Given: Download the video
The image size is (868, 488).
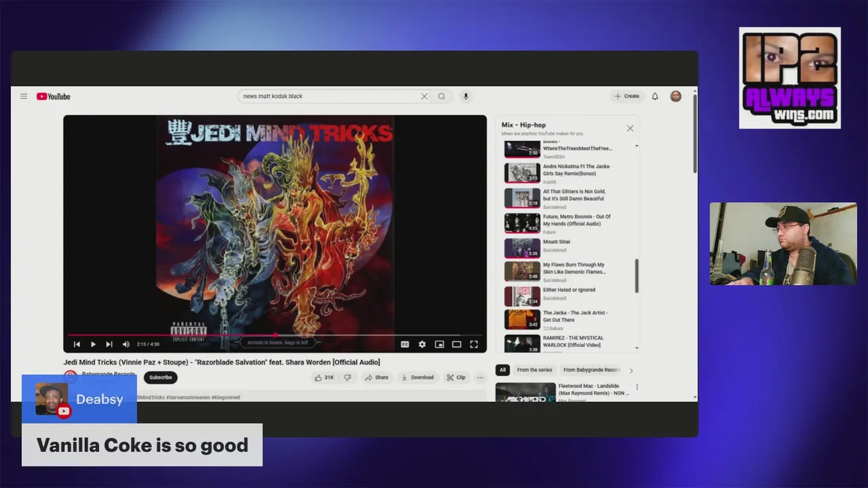Looking at the screenshot, I should pos(417,378).
